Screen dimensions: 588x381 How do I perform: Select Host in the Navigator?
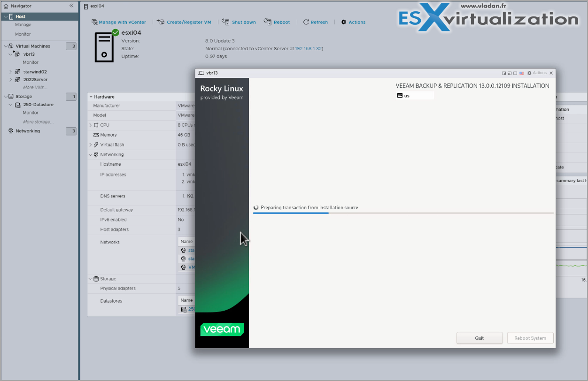pos(39,16)
